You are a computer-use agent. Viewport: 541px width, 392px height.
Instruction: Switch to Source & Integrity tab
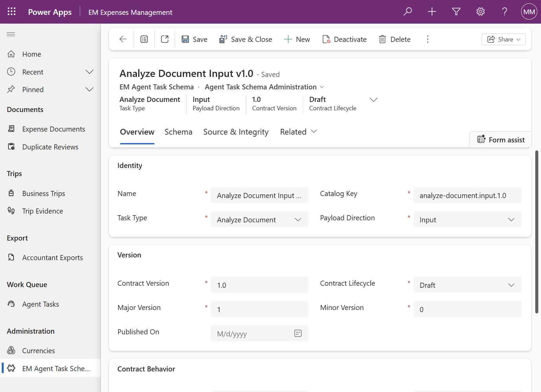[x=236, y=132]
